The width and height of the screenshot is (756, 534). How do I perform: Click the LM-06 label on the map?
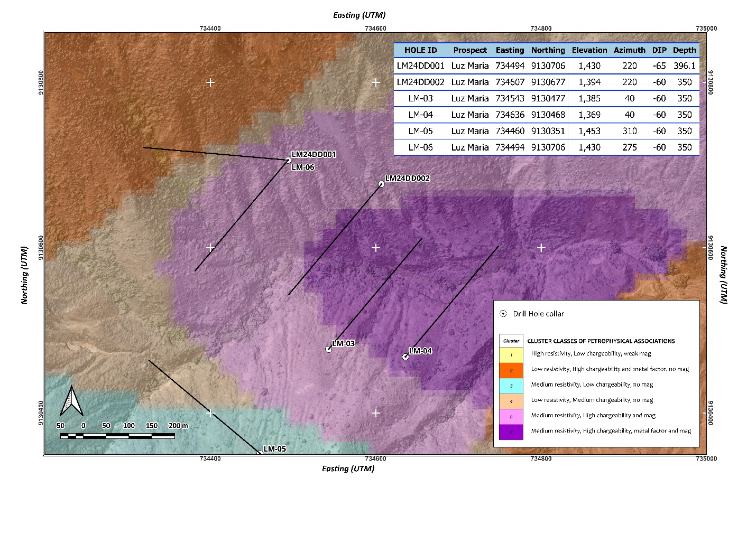click(x=303, y=167)
